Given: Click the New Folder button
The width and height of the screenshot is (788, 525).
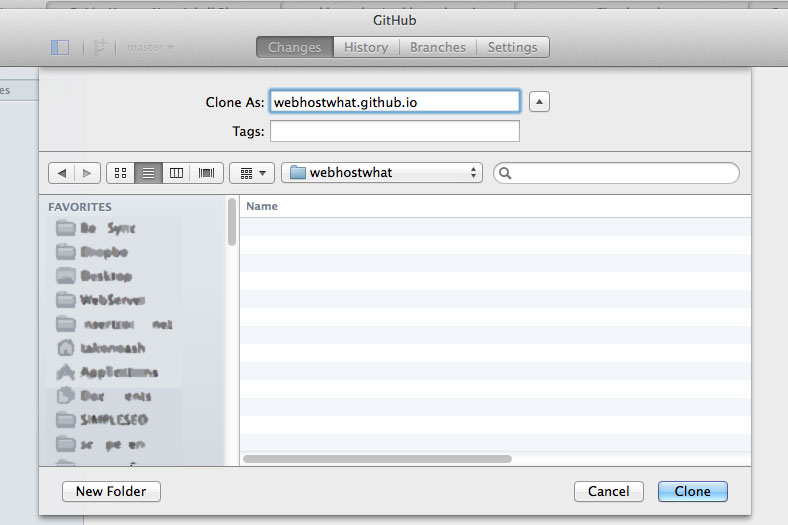Looking at the screenshot, I should (112, 491).
